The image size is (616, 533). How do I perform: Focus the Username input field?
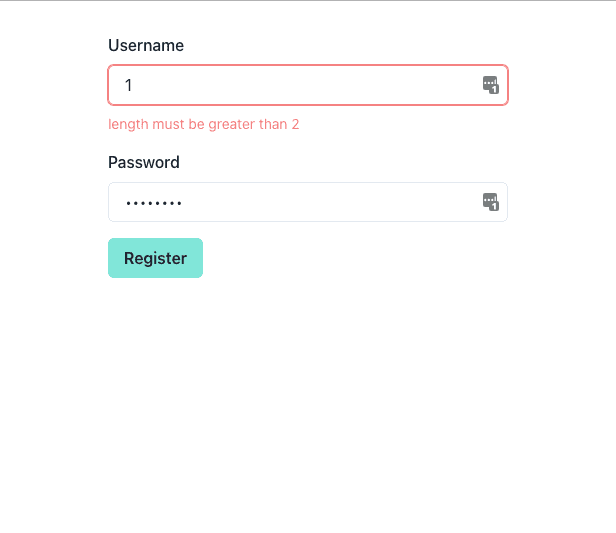(300, 85)
